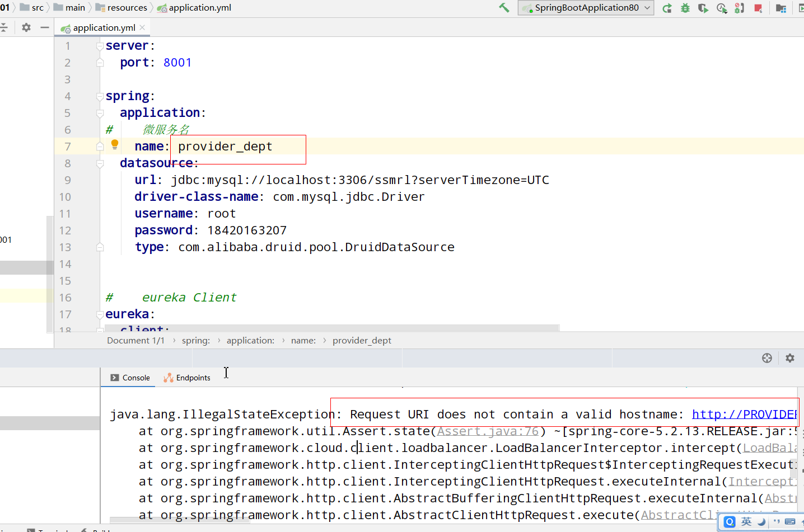The image size is (804, 532).
Task: Collapse the 'application' YAML block fold marker
Action: coord(100,113)
